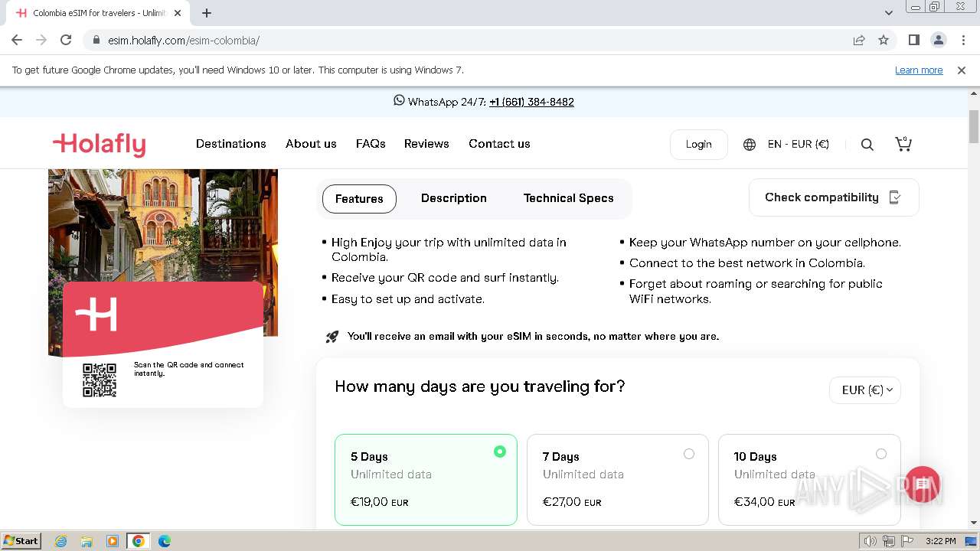
Task: Open the EUR (€) currency dropdown
Action: [865, 390]
